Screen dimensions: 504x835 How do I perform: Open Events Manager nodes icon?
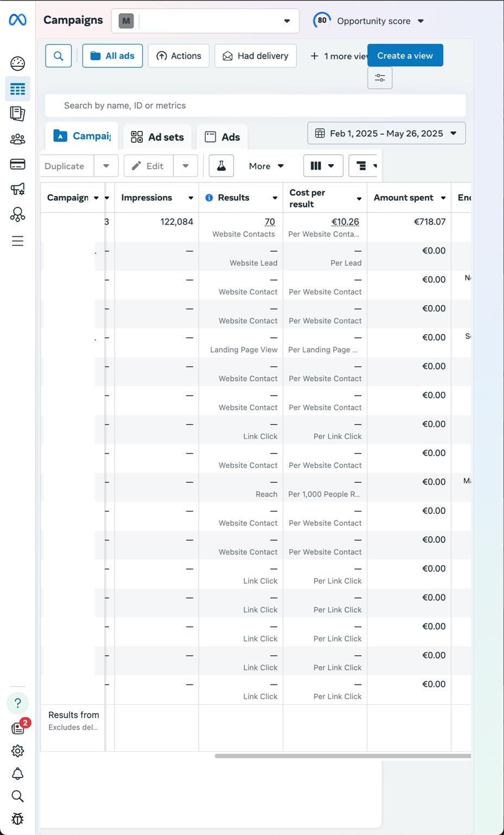(x=17, y=215)
